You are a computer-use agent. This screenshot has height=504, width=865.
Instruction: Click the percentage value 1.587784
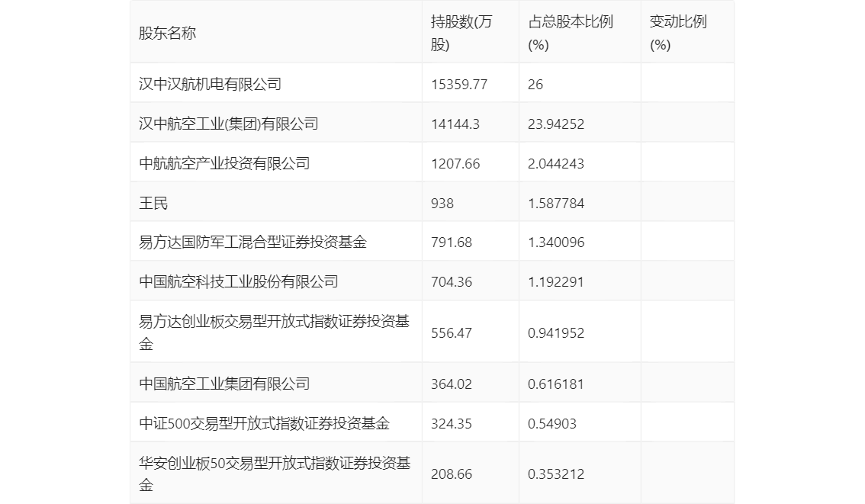555,204
